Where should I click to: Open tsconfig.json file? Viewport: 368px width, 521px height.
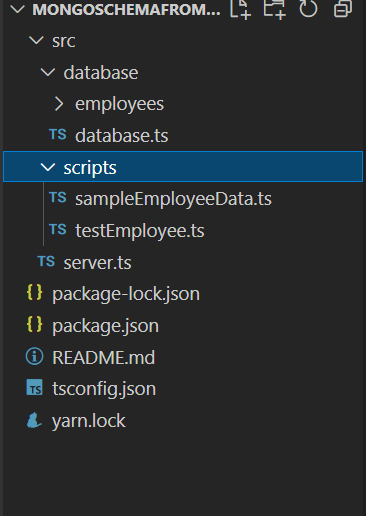(x=104, y=389)
